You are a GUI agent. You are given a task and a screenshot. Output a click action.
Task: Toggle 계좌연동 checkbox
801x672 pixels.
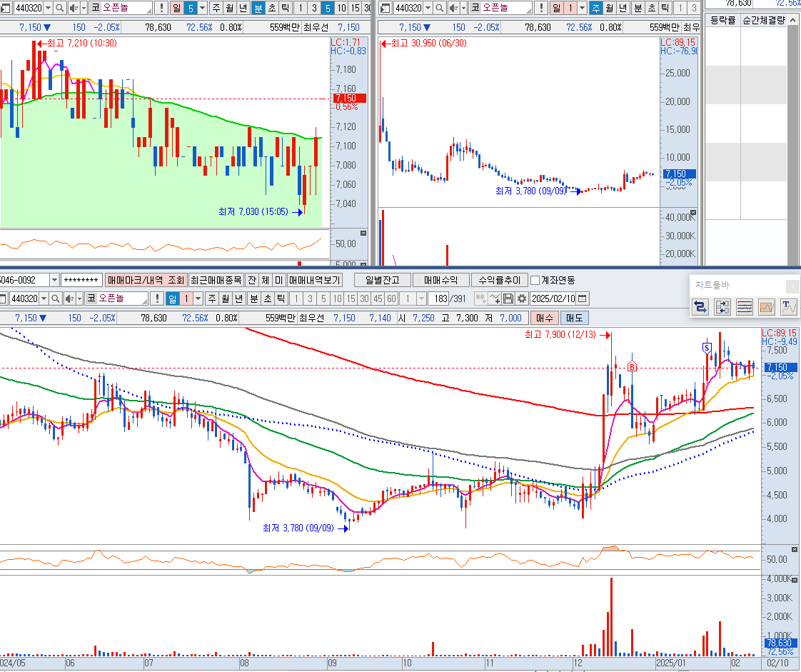(535, 280)
